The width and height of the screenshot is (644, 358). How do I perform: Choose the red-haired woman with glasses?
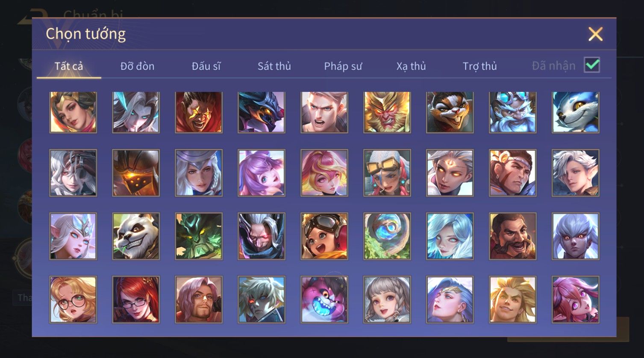click(136, 299)
